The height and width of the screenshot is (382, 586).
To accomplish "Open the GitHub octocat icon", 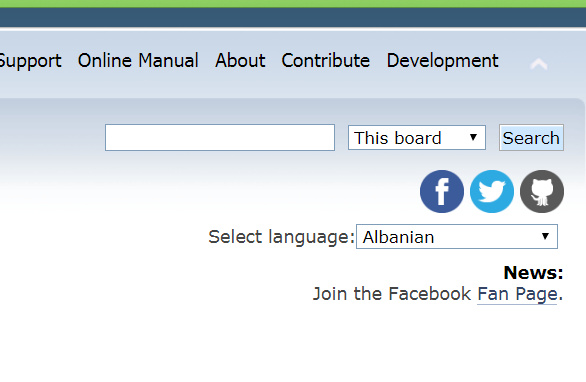I will [x=542, y=191].
